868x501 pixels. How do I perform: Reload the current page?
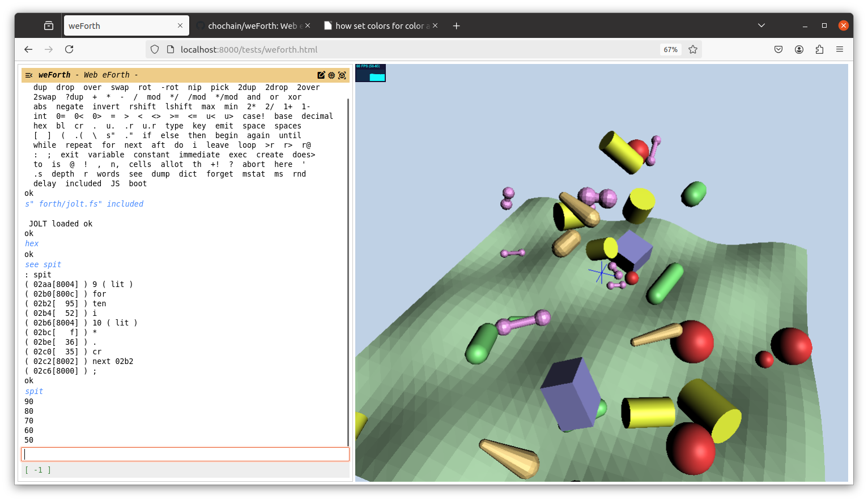[x=69, y=50]
